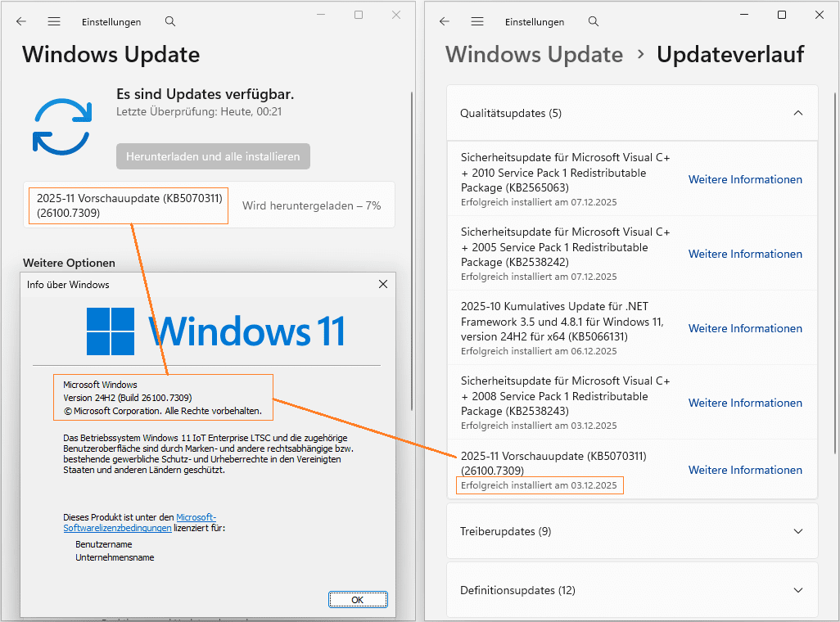Click 'Microsoft Windows' line in Info dialog
Image resolution: width=840 pixels, height=622 pixels.
coord(100,385)
